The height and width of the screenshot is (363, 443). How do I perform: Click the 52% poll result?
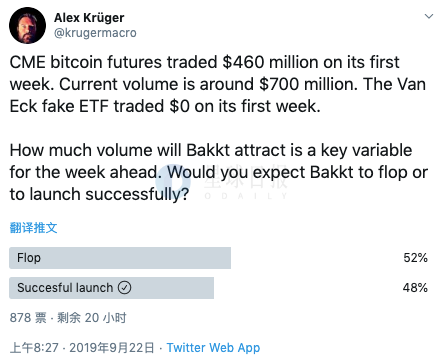click(415, 258)
